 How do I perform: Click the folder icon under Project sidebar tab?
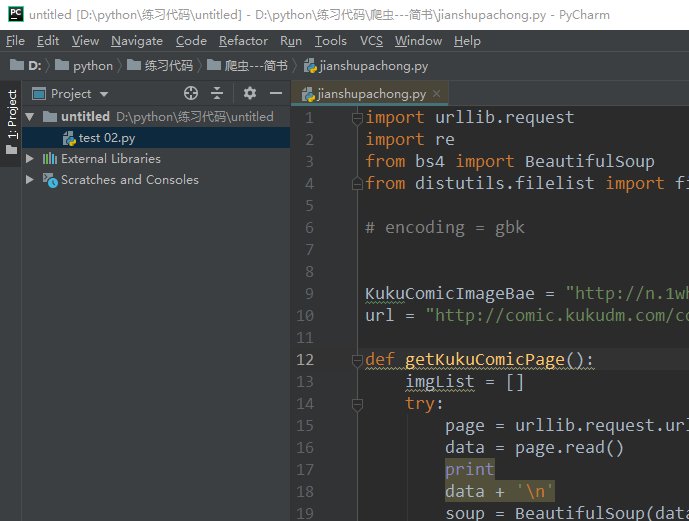click(11, 150)
